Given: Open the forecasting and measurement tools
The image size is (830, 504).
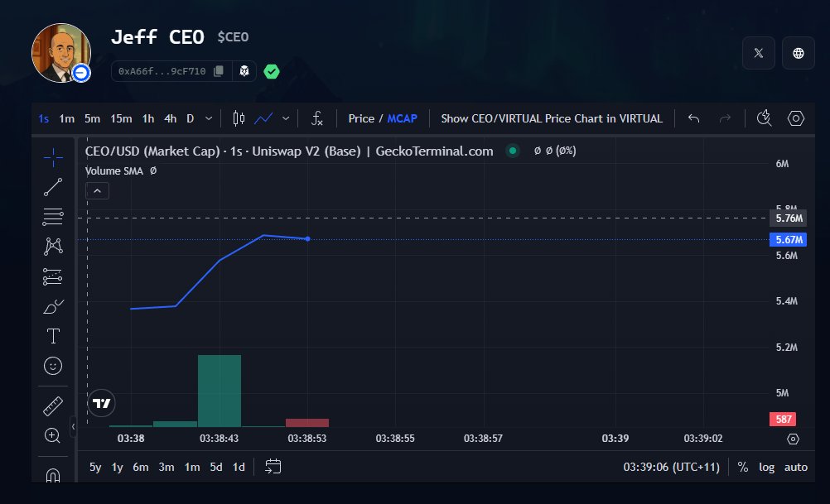Looking at the screenshot, I should click(x=53, y=276).
